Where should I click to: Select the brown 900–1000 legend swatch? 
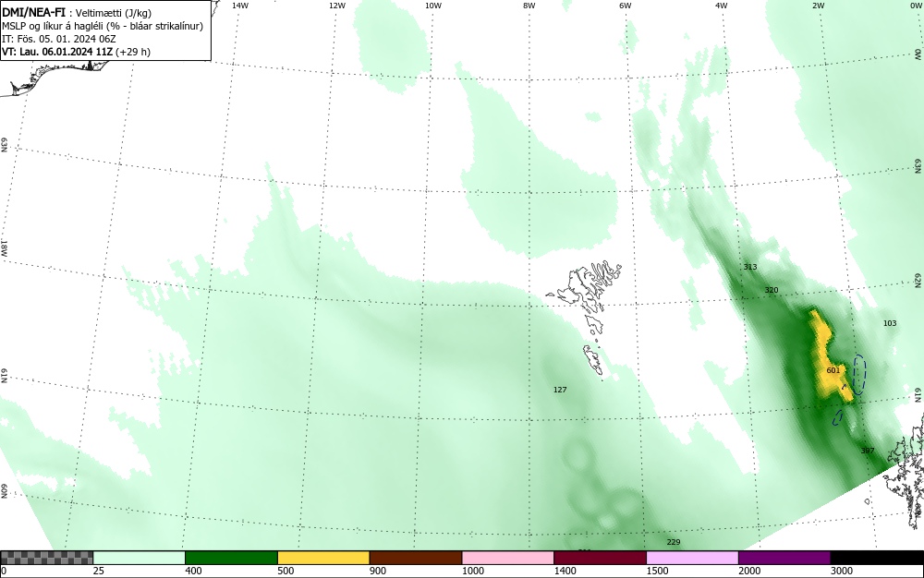point(416,558)
